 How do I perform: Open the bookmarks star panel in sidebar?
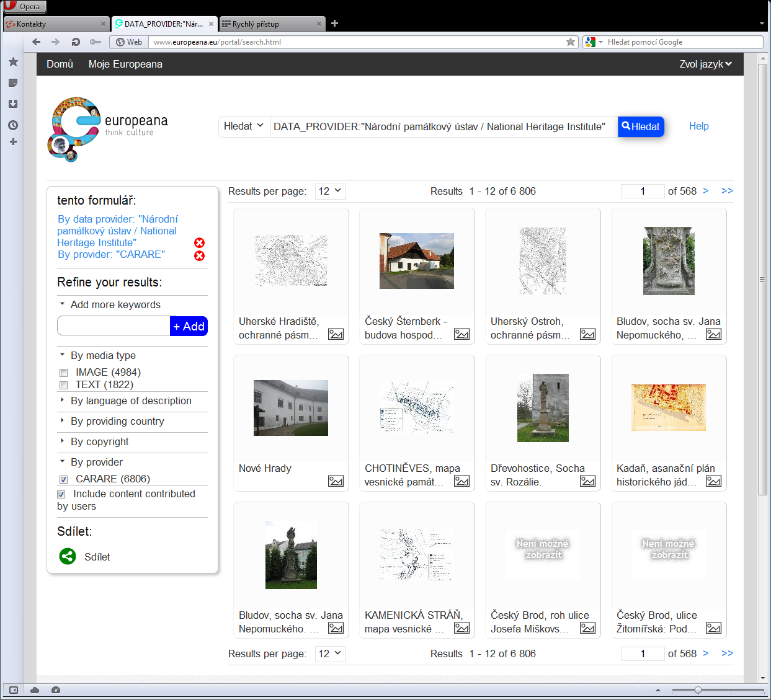13,62
